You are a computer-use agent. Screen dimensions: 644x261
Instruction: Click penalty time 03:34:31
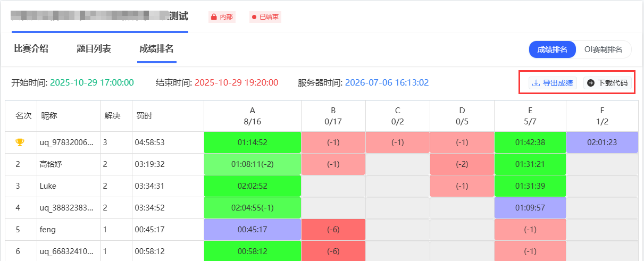click(x=149, y=186)
